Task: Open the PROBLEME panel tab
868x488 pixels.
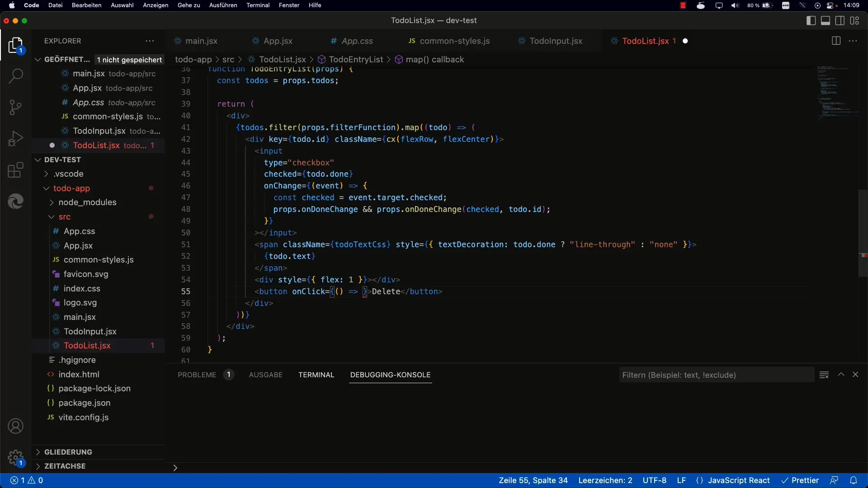Action: point(197,375)
